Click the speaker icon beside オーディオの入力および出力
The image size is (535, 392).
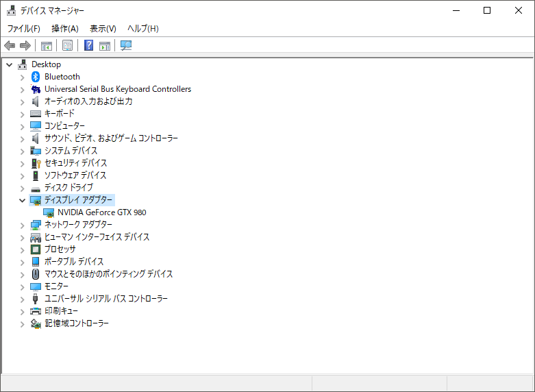pyautogui.click(x=36, y=101)
